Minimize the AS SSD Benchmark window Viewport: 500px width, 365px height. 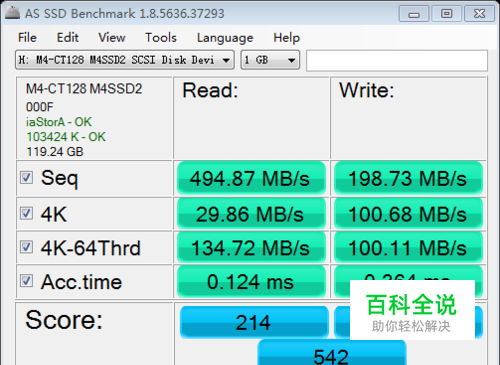point(414,14)
